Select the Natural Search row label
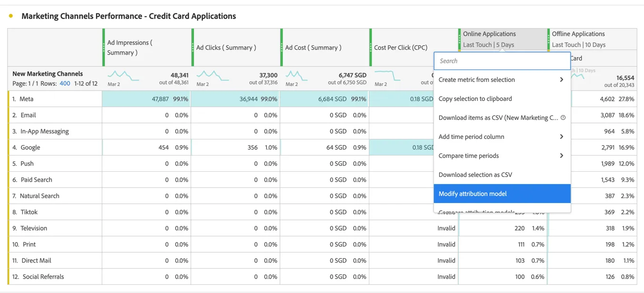 click(x=39, y=196)
